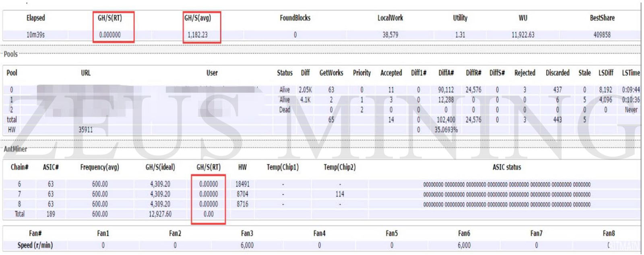Image resolution: width=644 pixels, height=255 pixels.
Task: Click the GetWorks column header
Action: (x=331, y=73)
